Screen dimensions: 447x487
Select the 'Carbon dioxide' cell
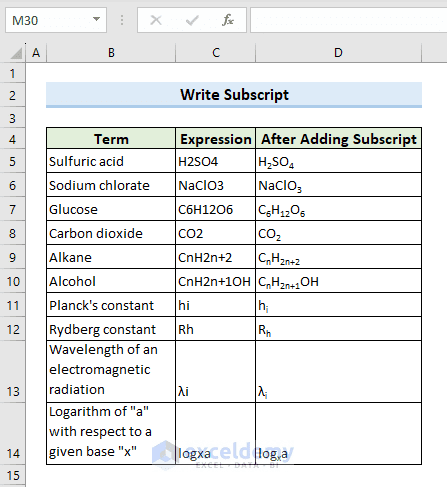[x=111, y=233]
